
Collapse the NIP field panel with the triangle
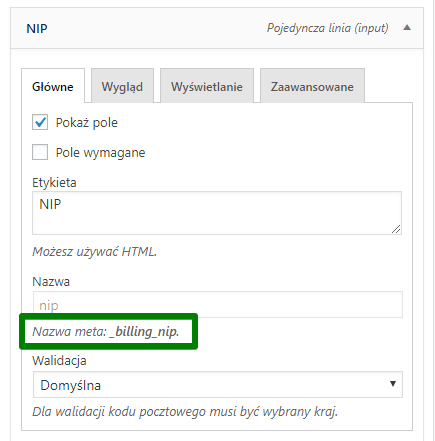click(x=407, y=28)
